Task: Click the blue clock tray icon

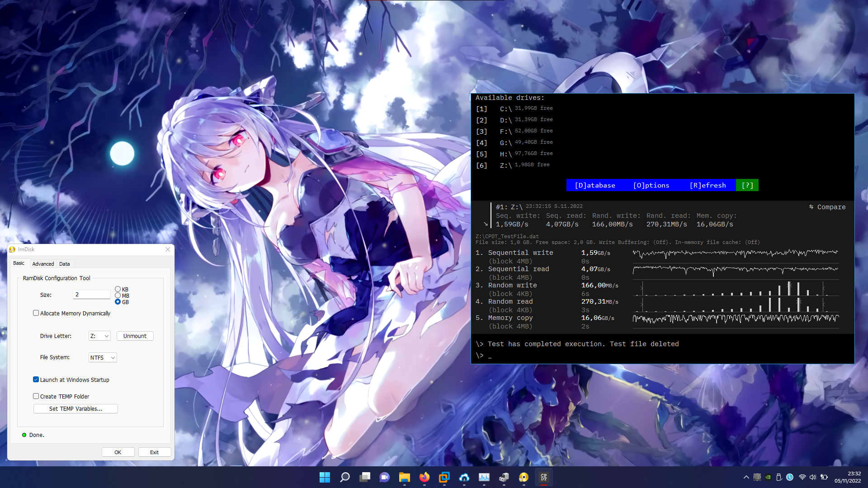Action: coord(790,477)
